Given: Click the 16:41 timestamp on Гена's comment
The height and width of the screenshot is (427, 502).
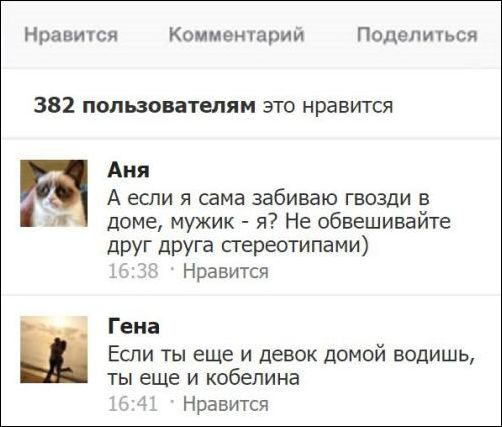Looking at the screenshot, I should 133,404.
